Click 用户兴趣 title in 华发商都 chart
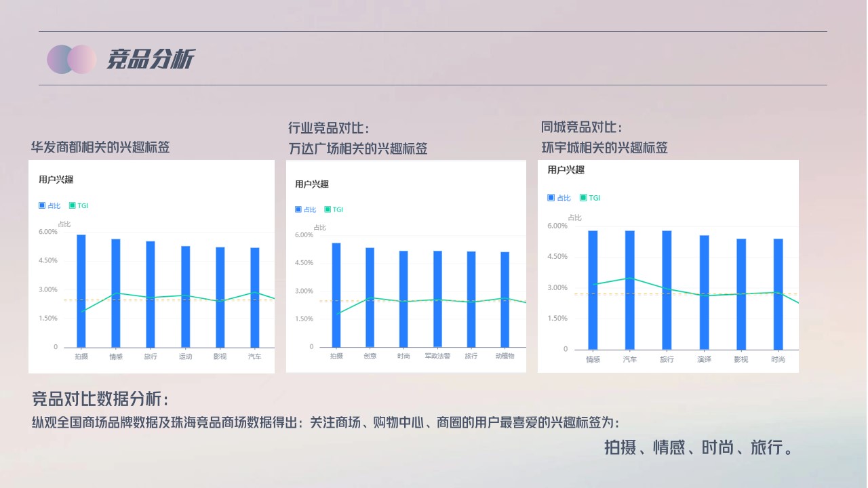The image size is (868, 488). click(56, 180)
